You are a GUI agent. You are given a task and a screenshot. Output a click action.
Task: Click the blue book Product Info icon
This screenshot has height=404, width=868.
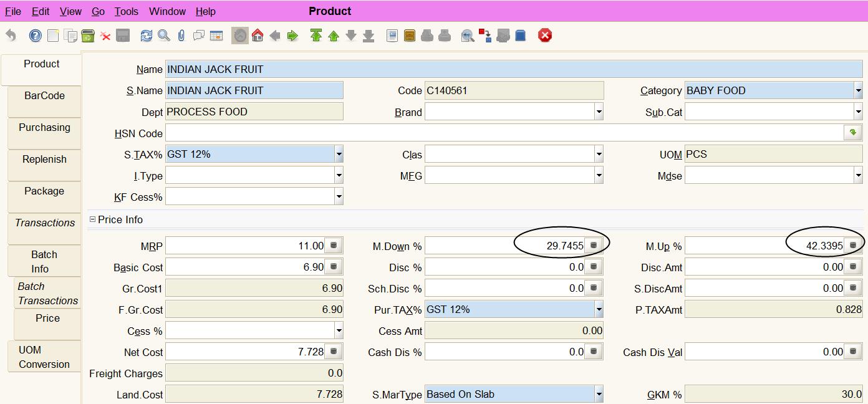(521, 36)
